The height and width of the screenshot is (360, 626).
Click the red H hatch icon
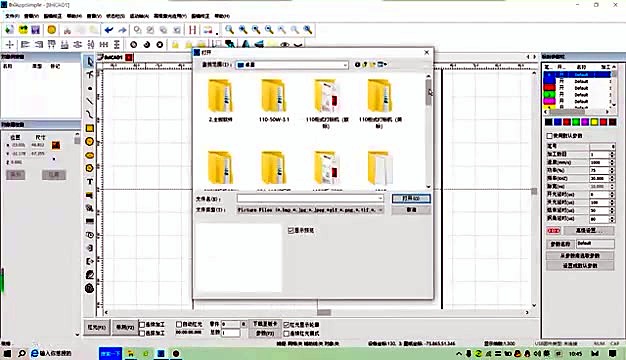click(x=192, y=30)
